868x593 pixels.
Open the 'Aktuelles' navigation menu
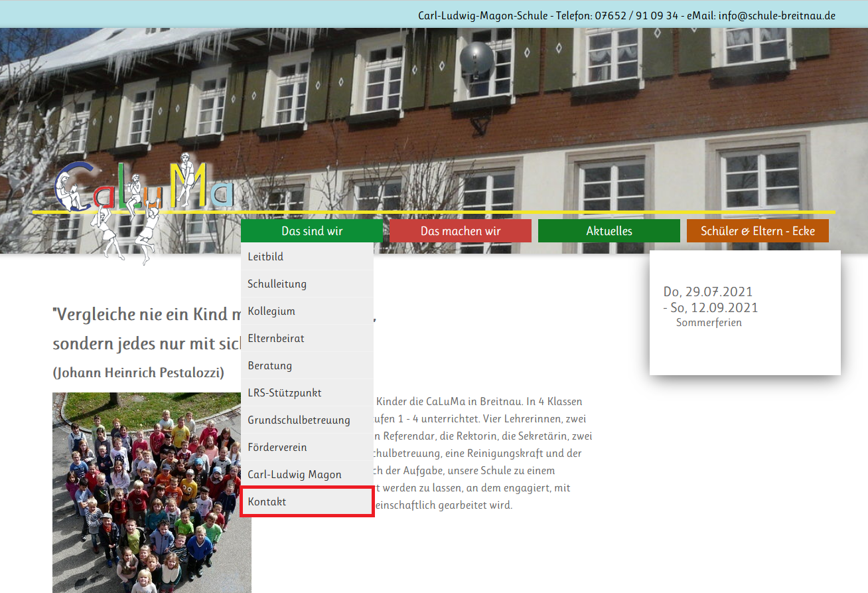(x=609, y=231)
